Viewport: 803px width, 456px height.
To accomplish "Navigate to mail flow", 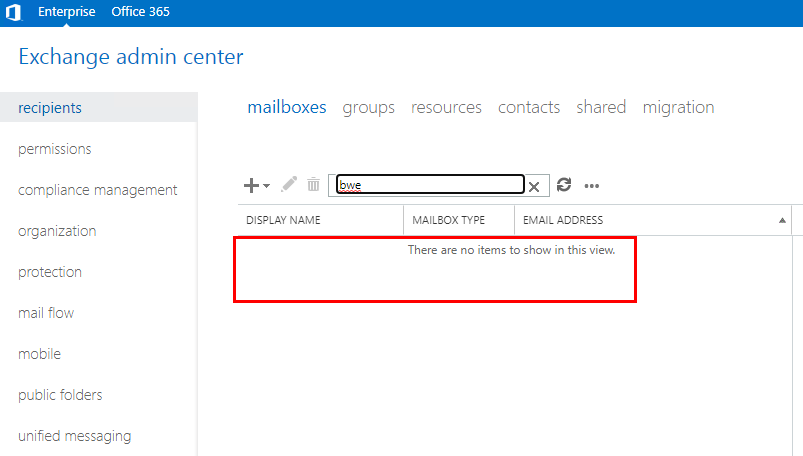I will point(46,313).
